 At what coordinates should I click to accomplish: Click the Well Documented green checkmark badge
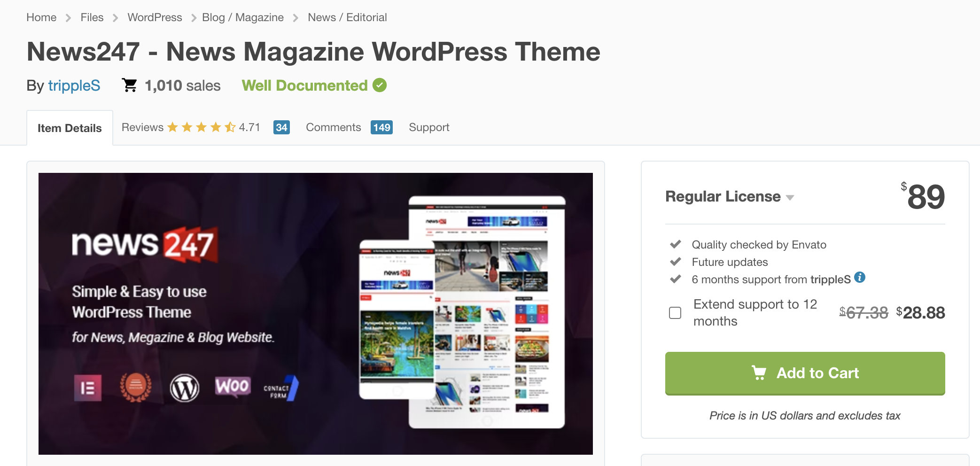click(380, 85)
